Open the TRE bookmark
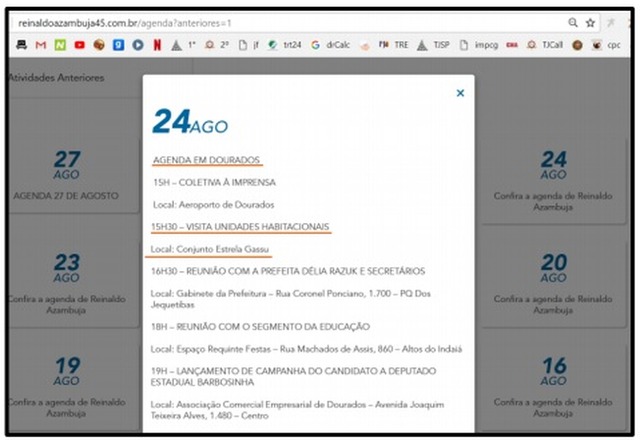 pos(393,45)
